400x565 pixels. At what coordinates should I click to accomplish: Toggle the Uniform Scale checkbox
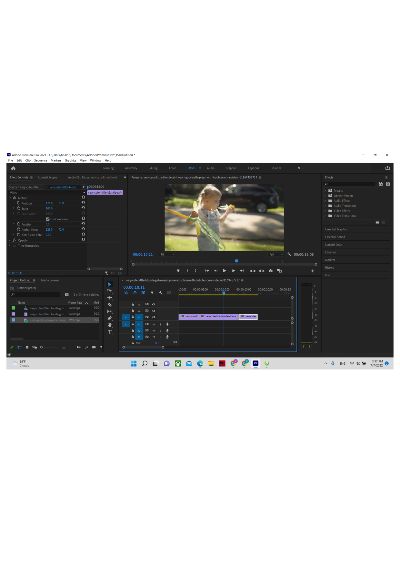tap(48, 219)
